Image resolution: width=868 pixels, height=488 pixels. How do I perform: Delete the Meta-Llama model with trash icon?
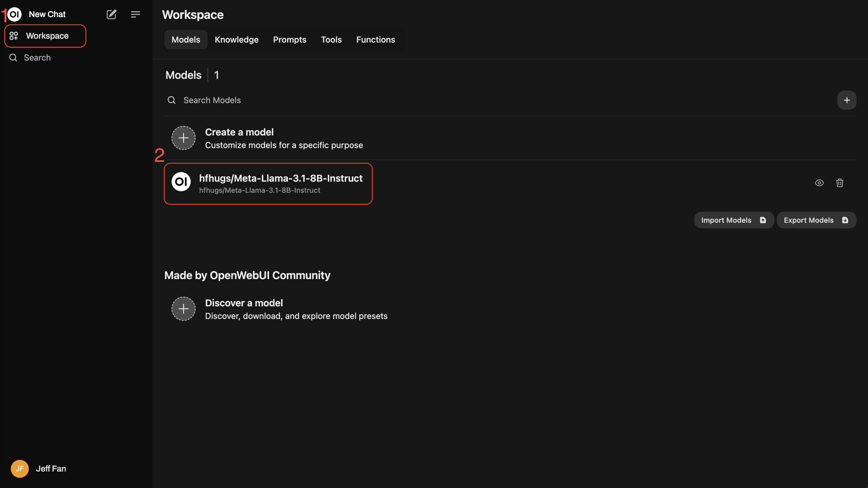[x=840, y=183]
